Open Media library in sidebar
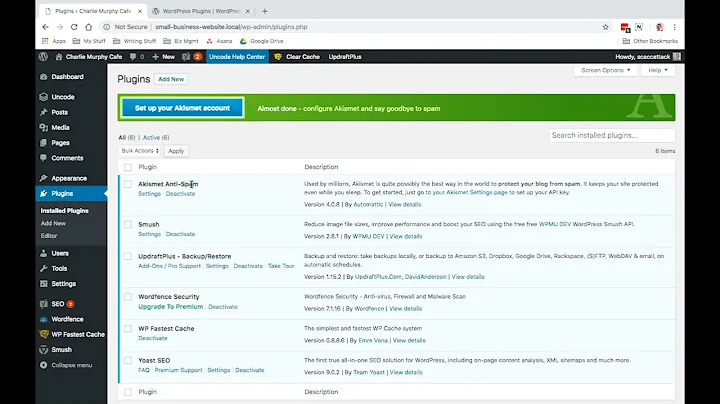 [60, 127]
